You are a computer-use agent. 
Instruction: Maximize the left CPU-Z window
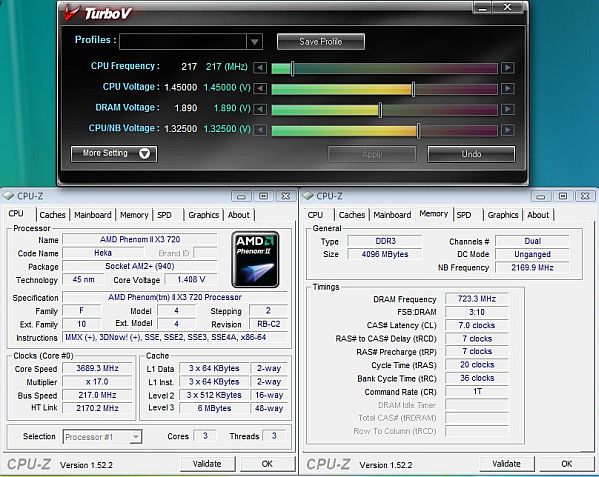263,196
